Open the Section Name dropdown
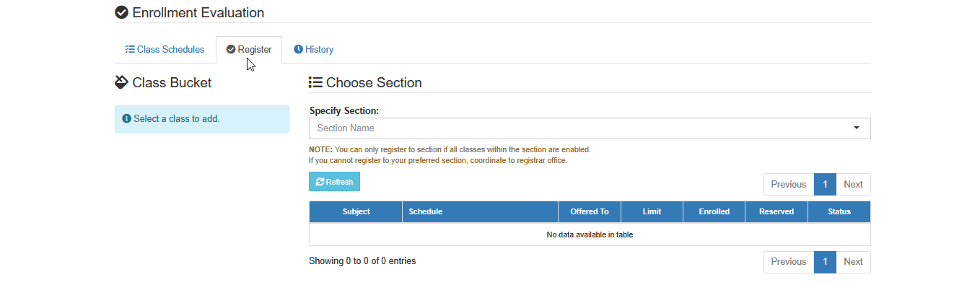This screenshot has height=285, width=980. pos(590,128)
